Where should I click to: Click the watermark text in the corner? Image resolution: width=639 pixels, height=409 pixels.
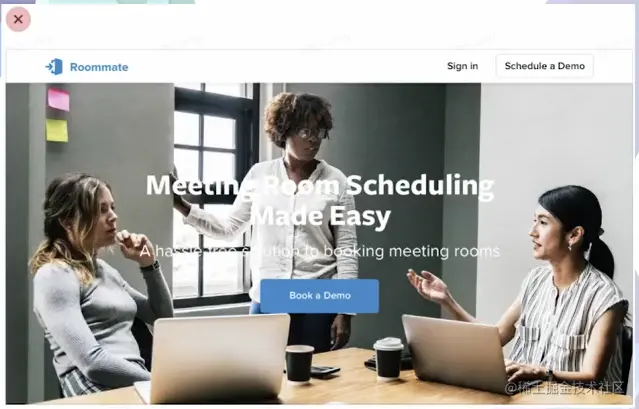click(x=564, y=387)
